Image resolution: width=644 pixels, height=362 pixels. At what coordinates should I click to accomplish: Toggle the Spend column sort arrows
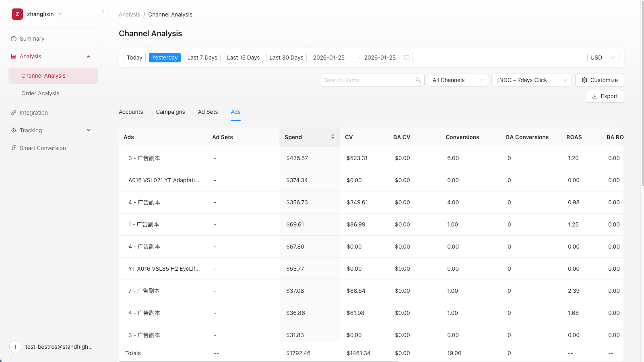tap(333, 137)
